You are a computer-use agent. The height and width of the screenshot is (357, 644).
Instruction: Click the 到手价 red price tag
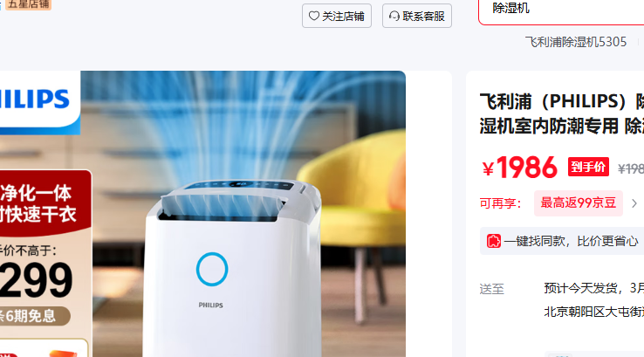click(588, 167)
